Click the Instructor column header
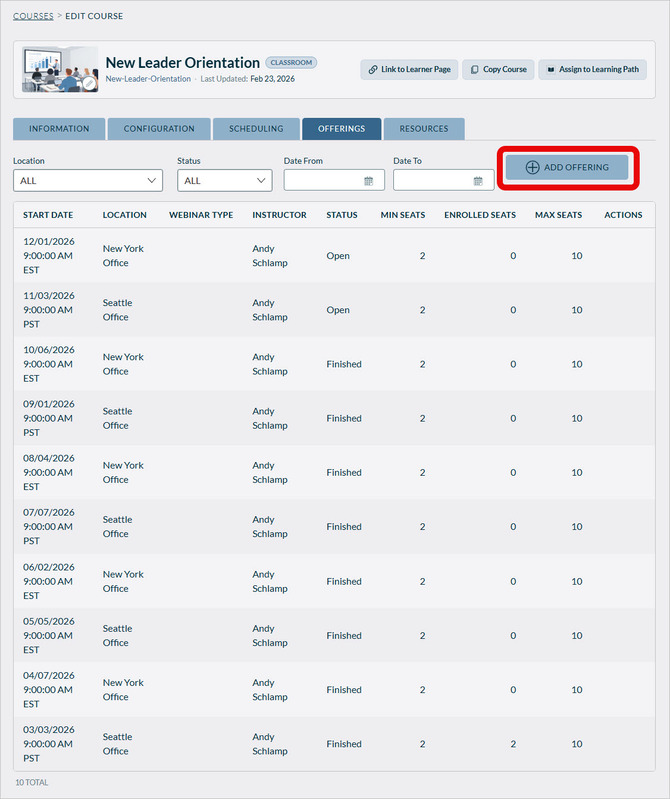Image resolution: width=670 pixels, height=799 pixels. tap(279, 215)
